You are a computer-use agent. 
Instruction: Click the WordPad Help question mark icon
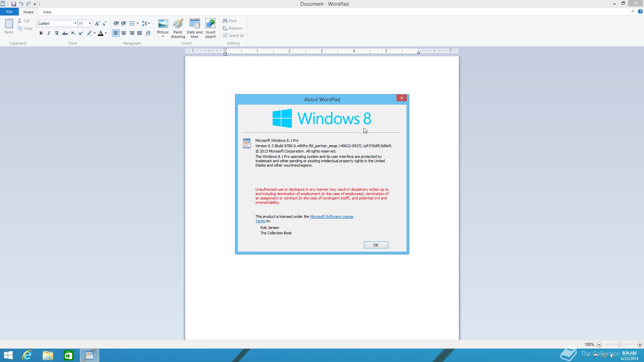(640, 11)
